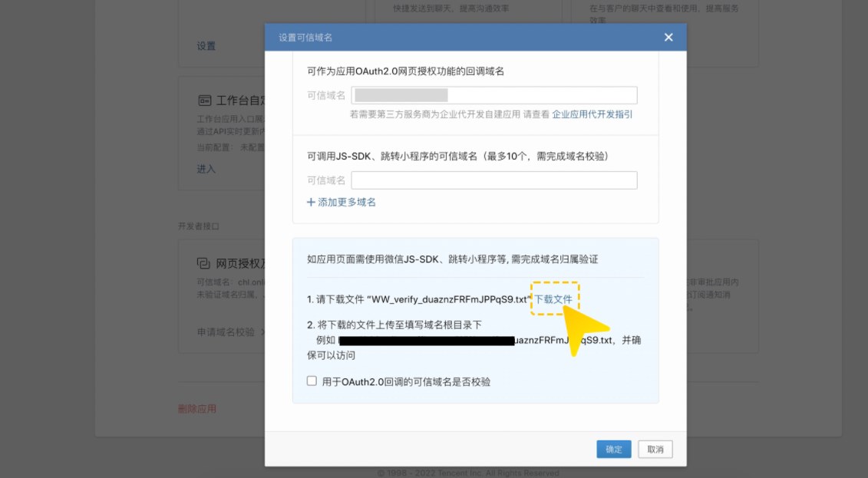The image size is (868, 478).
Task: Close the 设置可信域名 dialog with X
Action: [668, 38]
